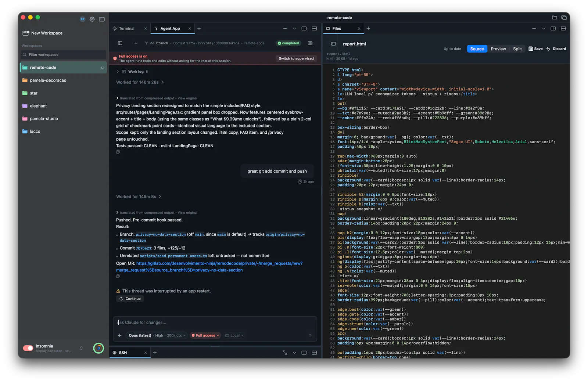Image resolution: width=588 pixels, height=382 pixels.
Task: Minimize the Agent App pane with the dash icon
Action: pos(285,29)
